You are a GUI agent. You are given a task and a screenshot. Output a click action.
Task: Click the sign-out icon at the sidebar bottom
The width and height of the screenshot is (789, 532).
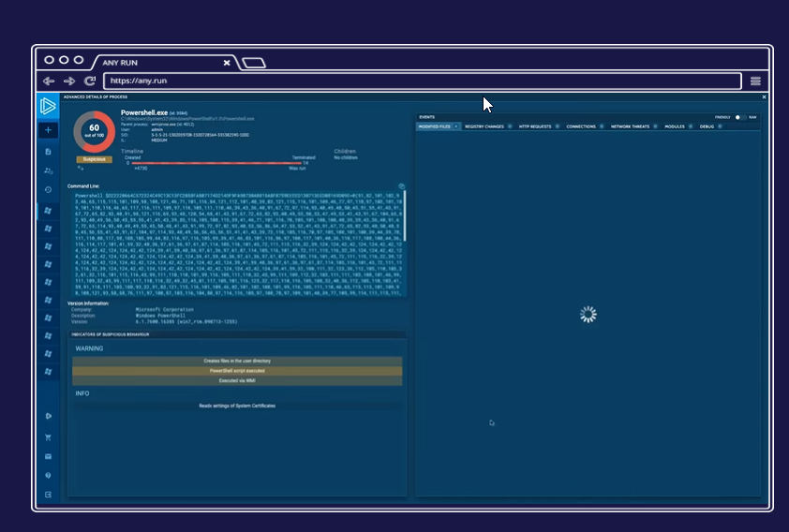point(49,495)
